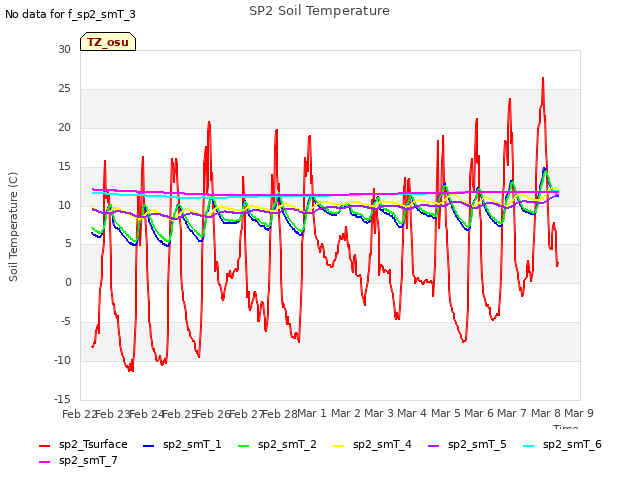
Task: Click the cyan sp2_smT_6 legend swatch
Action: pos(529,446)
